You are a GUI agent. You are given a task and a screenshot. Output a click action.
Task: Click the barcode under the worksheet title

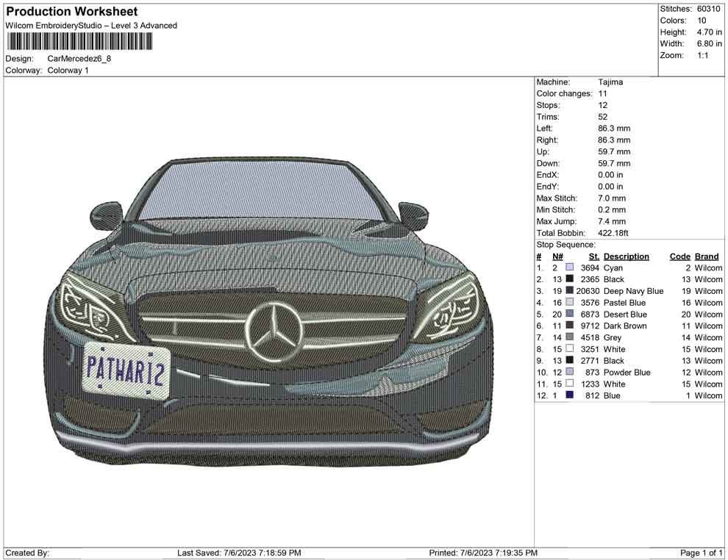pyautogui.click(x=79, y=42)
